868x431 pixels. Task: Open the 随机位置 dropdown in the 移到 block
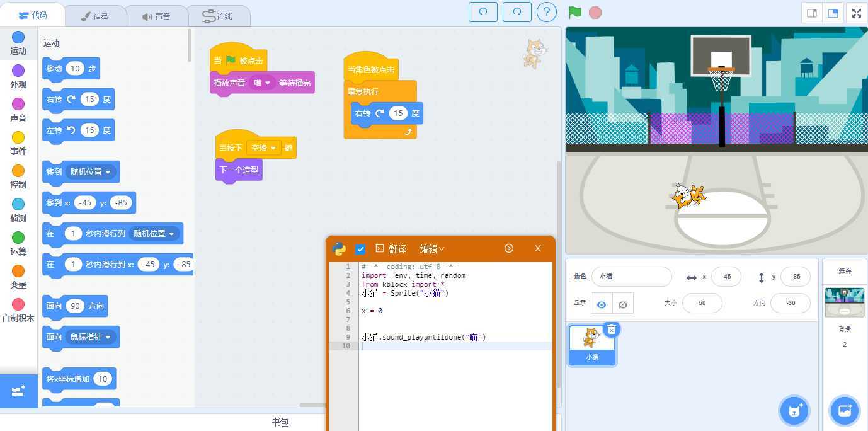[90, 171]
